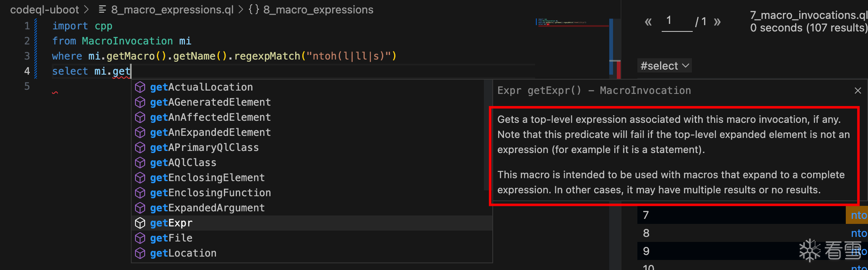Select the getExpandedArgument suggestion

207,208
